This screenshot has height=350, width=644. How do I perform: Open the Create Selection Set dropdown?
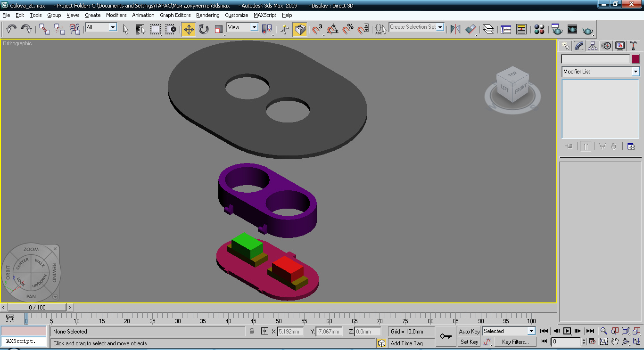(x=440, y=27)
